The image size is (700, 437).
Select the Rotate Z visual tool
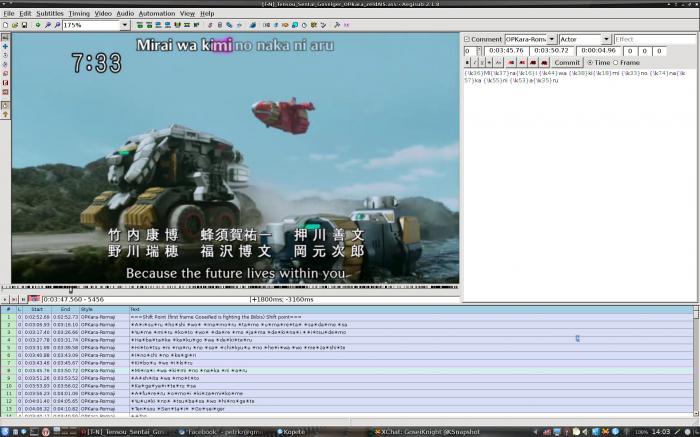point(5,55)
